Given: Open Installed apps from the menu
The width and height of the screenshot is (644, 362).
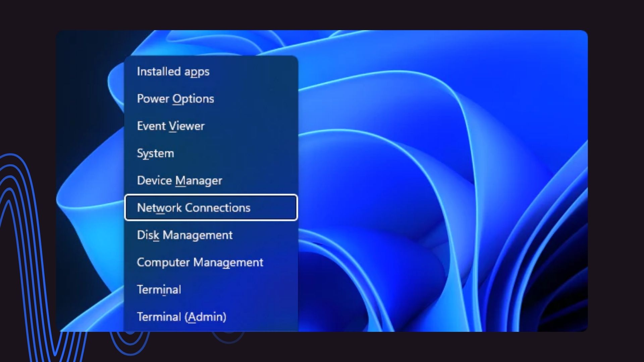Looking at the screenshot, I should click(x=211, y=71).
